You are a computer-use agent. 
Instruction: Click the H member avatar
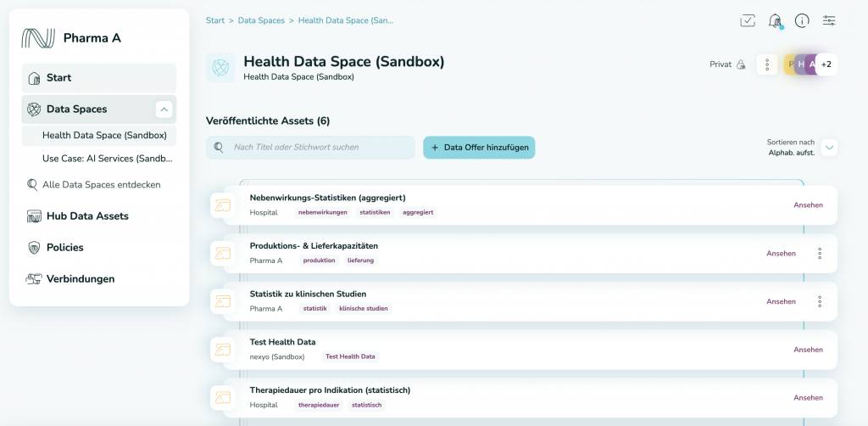pyautogui.click(x=800, y=64)
